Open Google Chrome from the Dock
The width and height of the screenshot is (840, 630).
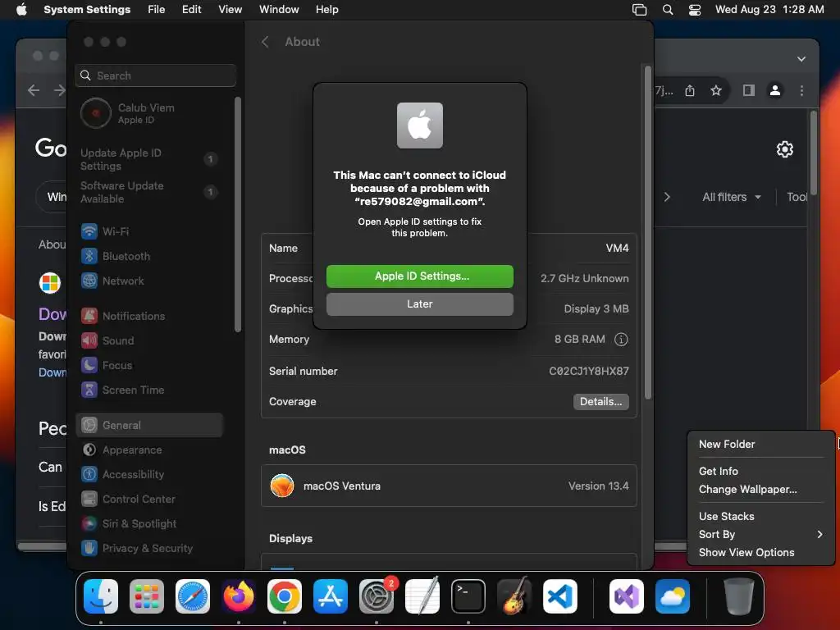point(285,596)
